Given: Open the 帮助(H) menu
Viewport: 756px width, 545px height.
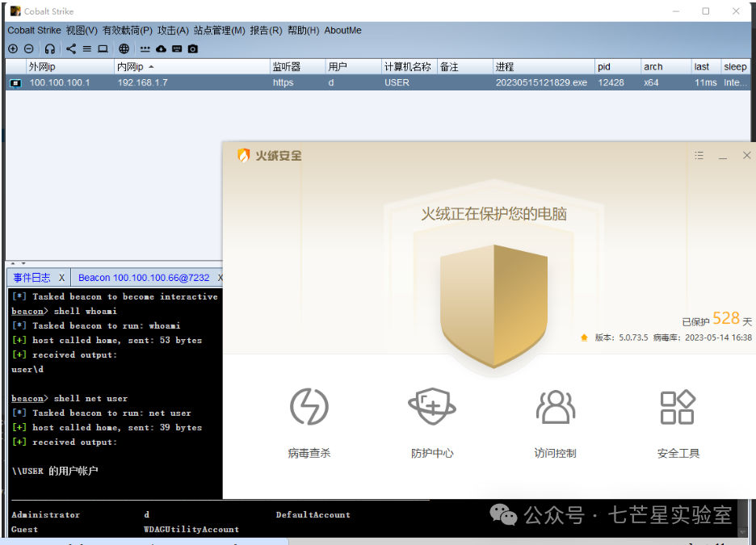Looking at the screenshot, I should [x=303, y=31].
